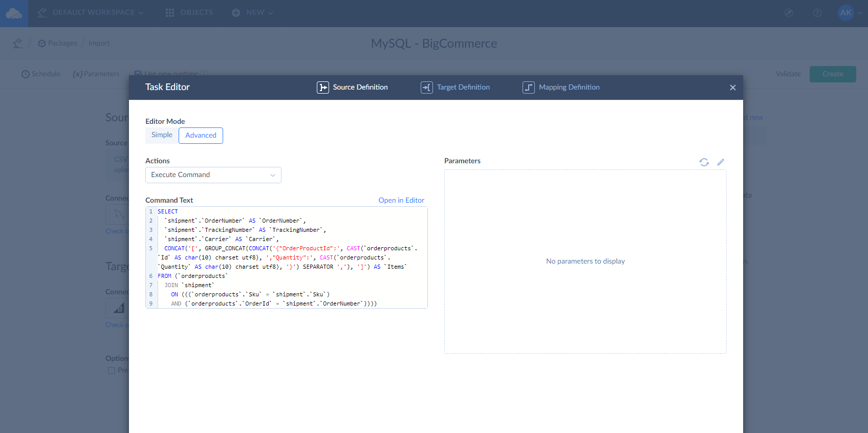Switch to Source Definition tab
The width and height of the screenshot is (868, 433).
pos(353,87)
